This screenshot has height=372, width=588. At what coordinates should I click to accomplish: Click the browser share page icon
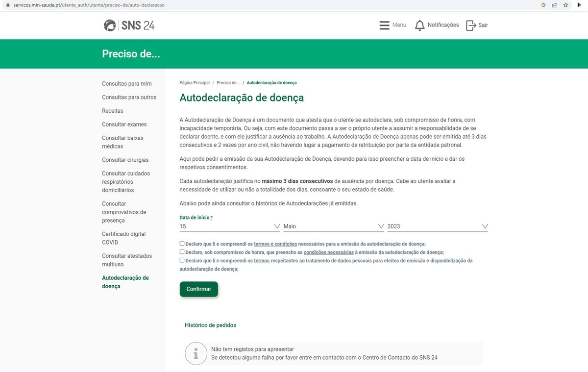pos(554,5)
